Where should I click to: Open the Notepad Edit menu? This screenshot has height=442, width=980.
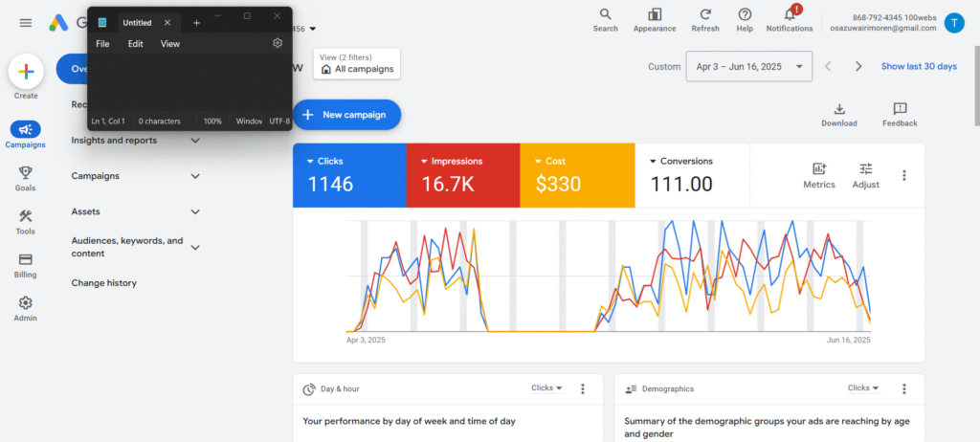(136, 44)
